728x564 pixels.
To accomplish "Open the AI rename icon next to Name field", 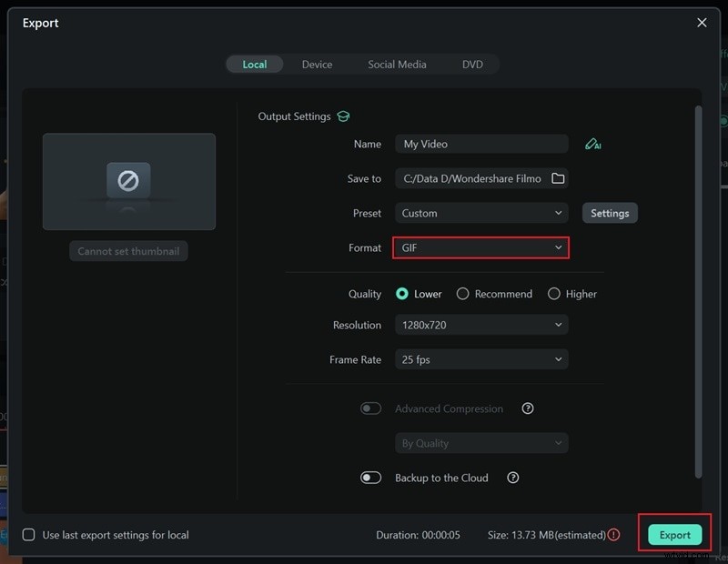I will tap(592, 144).
